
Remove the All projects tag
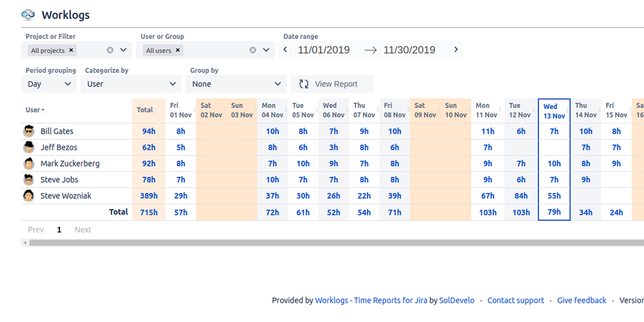click(x=71, y=50)
